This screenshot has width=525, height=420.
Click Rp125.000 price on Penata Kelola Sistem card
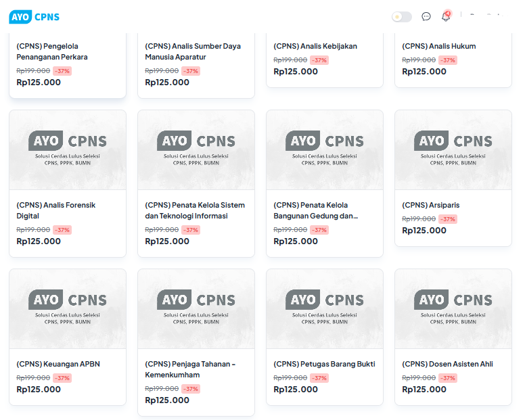pyautogui.click(x=166, y=241)
